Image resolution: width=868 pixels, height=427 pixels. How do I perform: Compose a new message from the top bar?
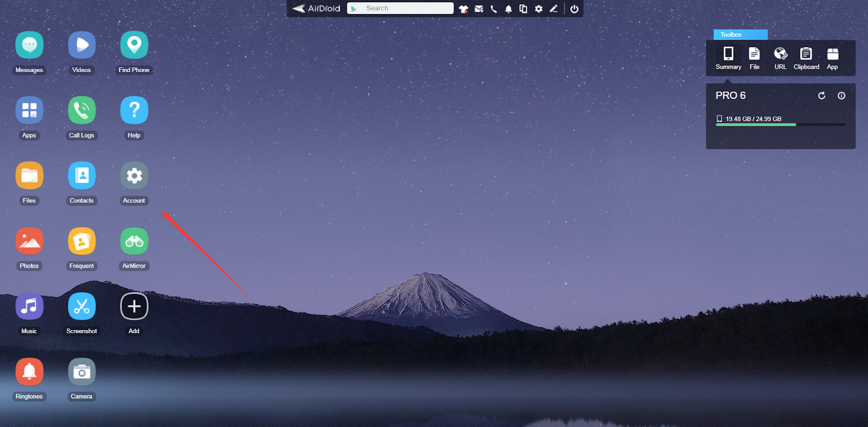(478, 9)
